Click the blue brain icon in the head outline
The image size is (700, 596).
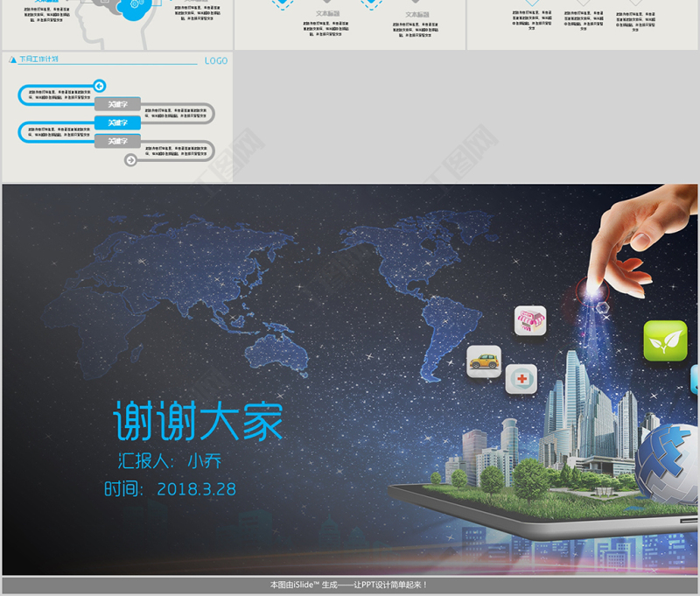click(x=131, y=9)
